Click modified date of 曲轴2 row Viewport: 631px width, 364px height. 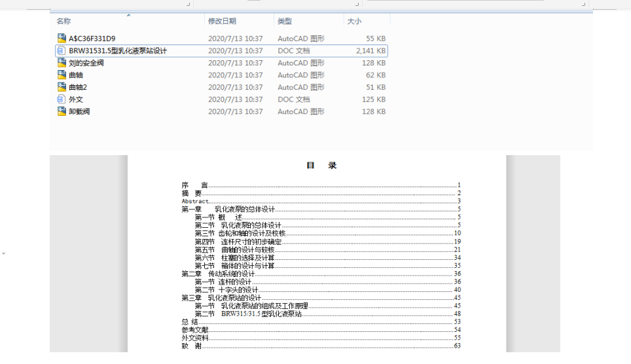pos(236,87)
